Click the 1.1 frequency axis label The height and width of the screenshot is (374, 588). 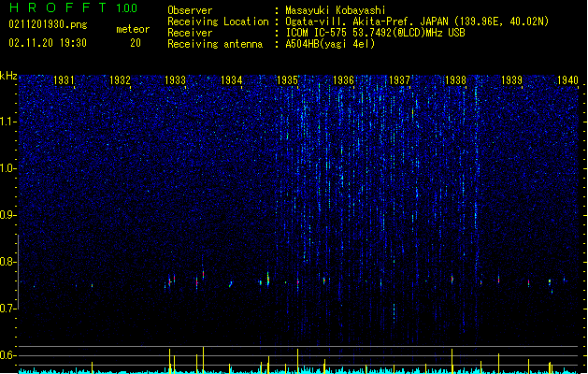8,122
